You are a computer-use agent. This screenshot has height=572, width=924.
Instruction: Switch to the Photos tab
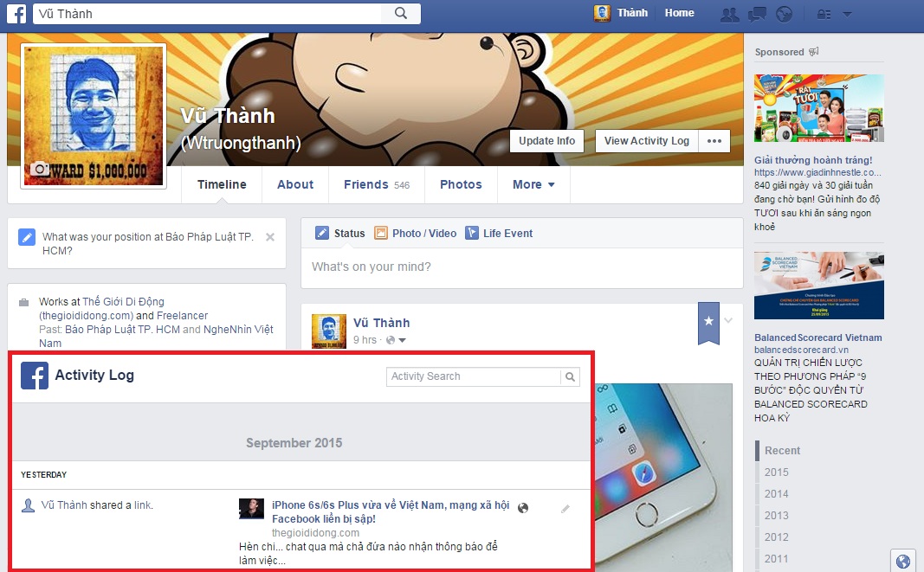pyautogui.click(x=461, y=184)
